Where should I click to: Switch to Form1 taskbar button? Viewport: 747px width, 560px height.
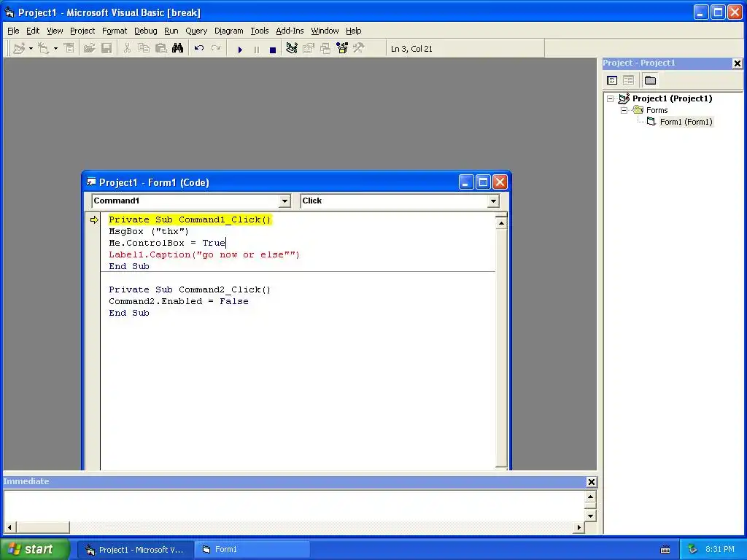[252, 550]
